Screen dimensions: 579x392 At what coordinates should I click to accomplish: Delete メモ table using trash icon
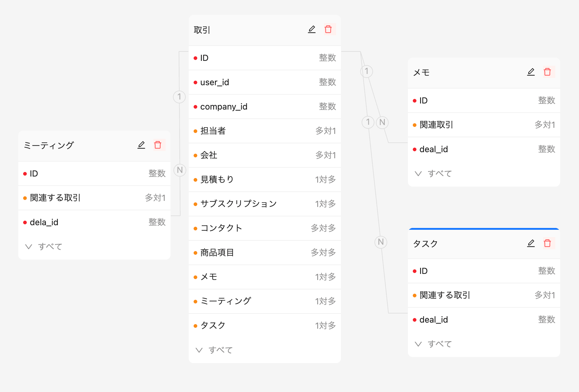[547, 72]
